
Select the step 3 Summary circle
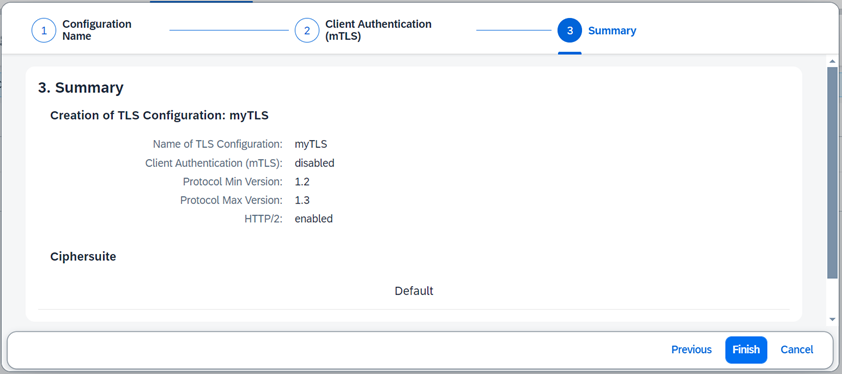(570, 30)
